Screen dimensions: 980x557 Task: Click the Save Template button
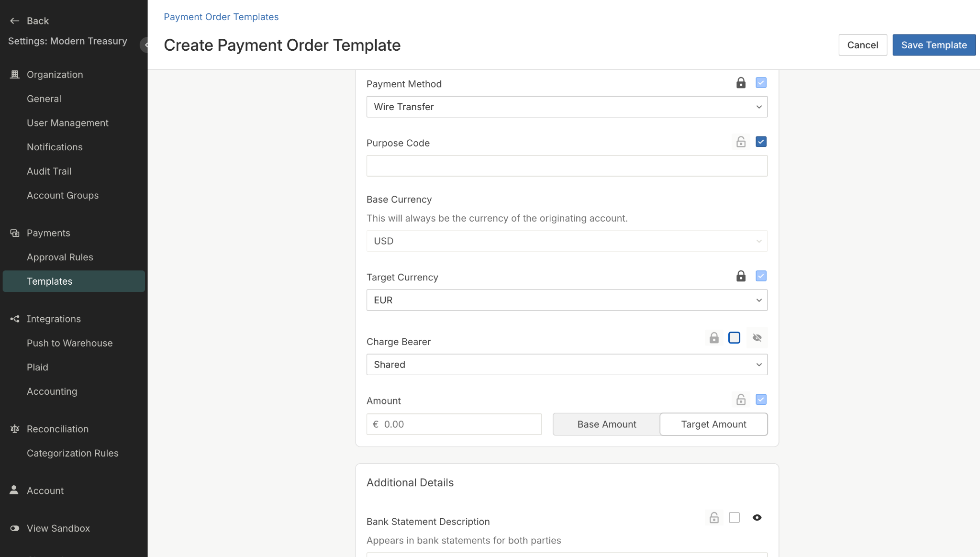(x=934, y=45)
